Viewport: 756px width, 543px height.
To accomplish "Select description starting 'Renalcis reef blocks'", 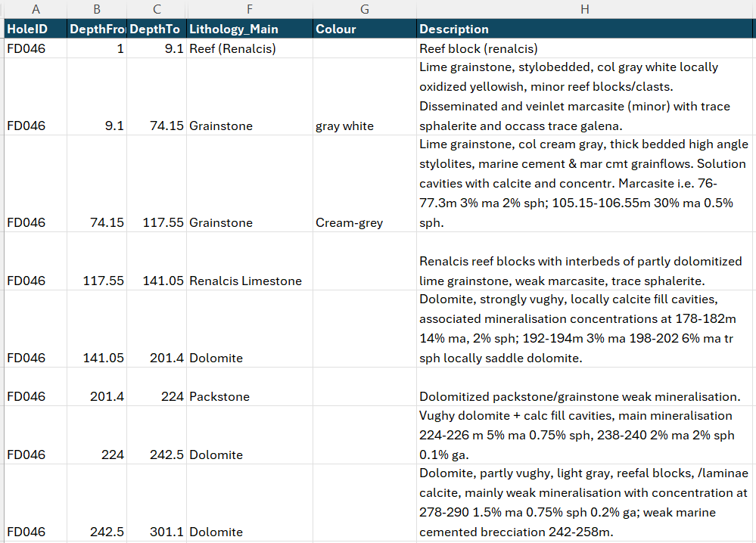I will [584, 261].
